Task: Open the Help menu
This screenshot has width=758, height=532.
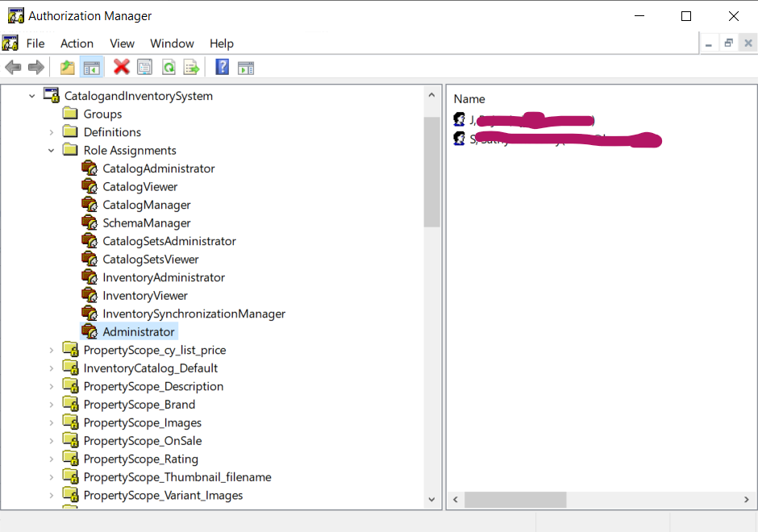Action: point(222,44)
